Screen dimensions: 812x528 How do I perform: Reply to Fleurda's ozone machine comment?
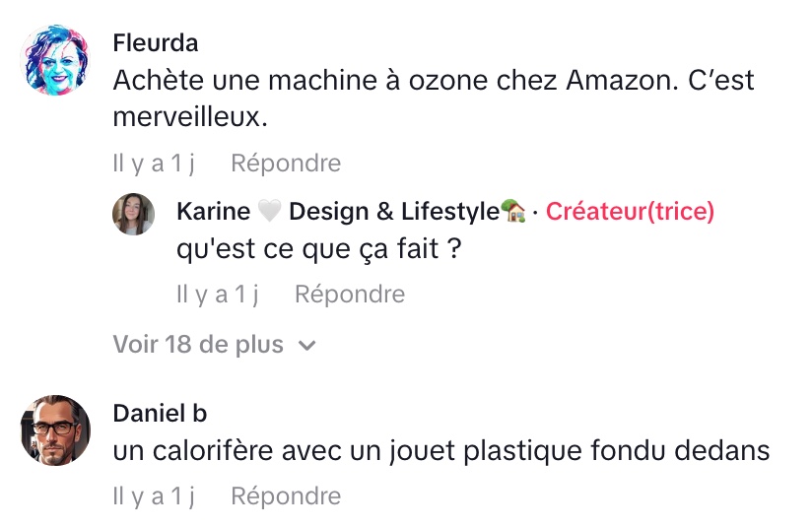tap(286, 164)
